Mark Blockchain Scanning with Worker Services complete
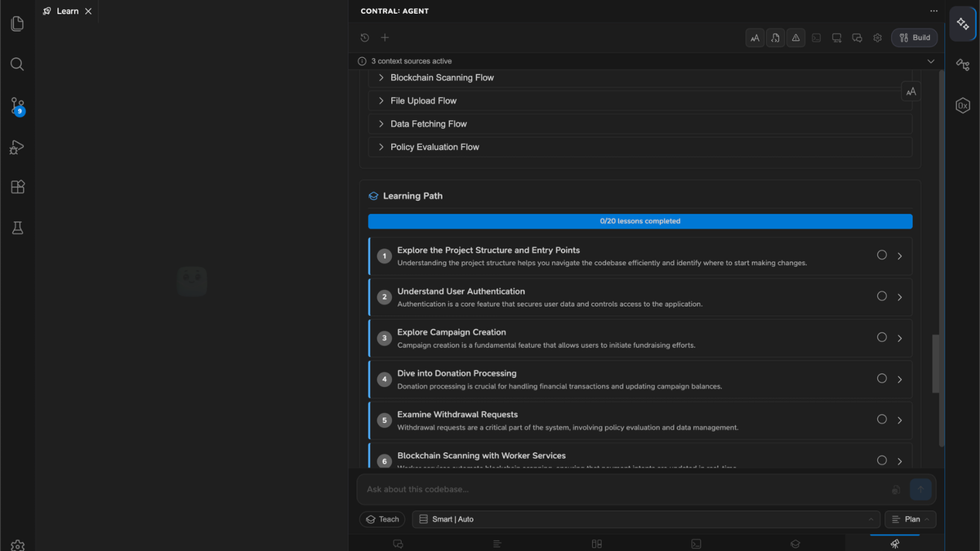This screenshot has width=980, height=551. 882,460
